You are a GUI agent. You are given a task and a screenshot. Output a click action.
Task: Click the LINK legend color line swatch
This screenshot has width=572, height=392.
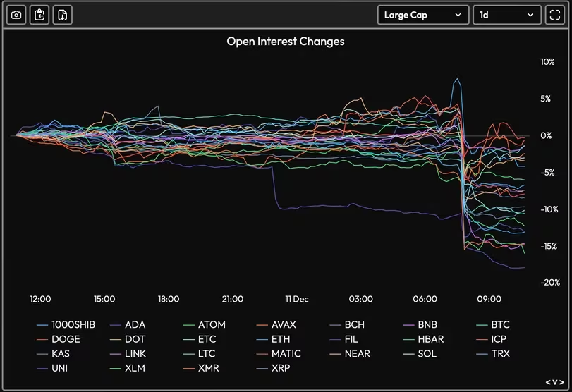[x=115, y=353]
